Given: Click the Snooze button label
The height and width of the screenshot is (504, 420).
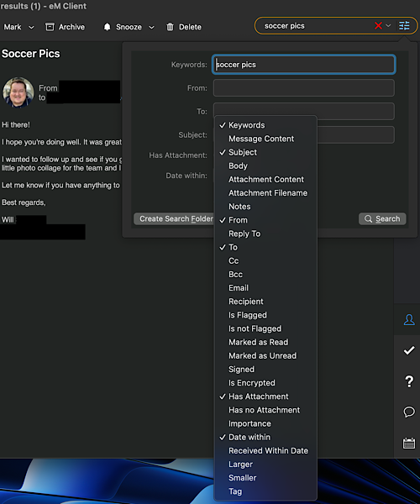Looking at the screenshot, I should tap(129, 27).
